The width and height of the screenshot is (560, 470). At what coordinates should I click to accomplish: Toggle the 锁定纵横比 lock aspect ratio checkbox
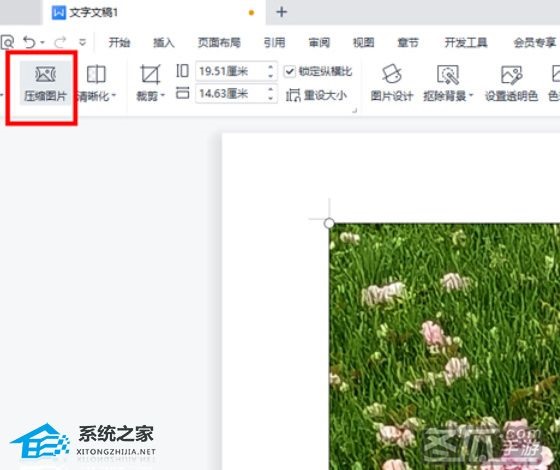tap(290, 71)
